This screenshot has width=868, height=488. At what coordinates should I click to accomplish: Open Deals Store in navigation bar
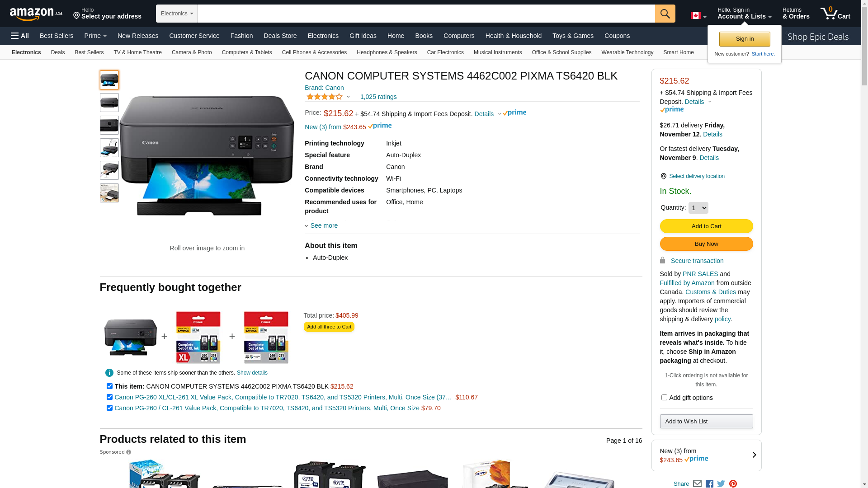click(x=280, y=36)
